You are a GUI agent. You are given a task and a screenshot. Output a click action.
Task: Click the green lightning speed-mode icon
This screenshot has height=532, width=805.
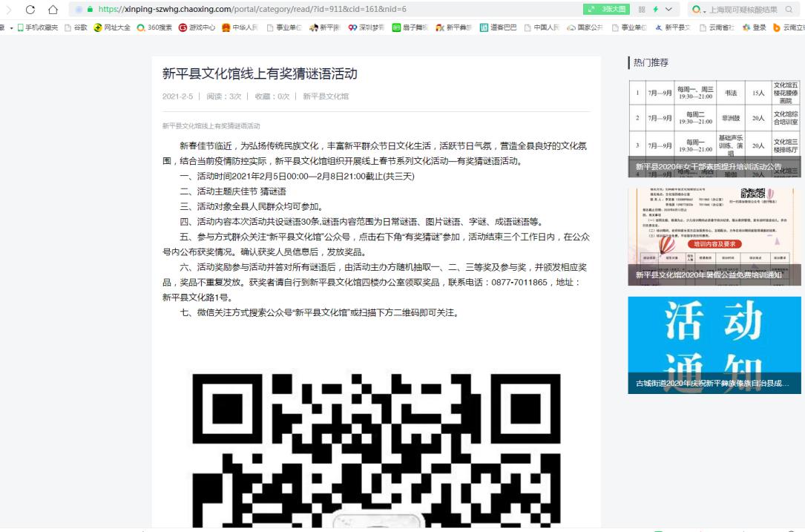tap(656, 9)
